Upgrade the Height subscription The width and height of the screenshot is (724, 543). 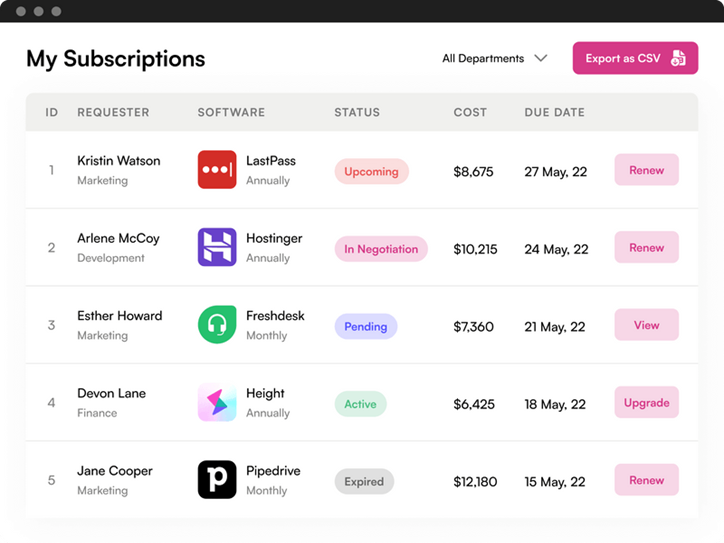pyautogui.click(x=646, y=403)
